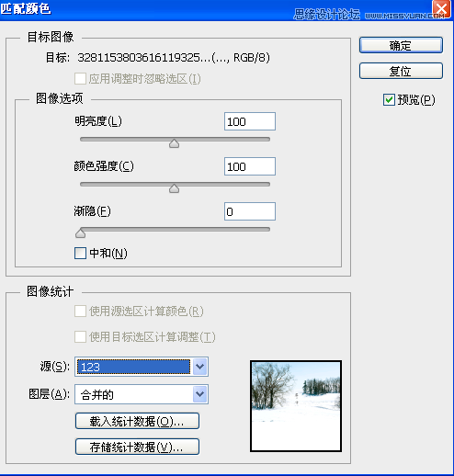
Task: Click the 颜色强度(C) value input field
Action: coord(250,166)
